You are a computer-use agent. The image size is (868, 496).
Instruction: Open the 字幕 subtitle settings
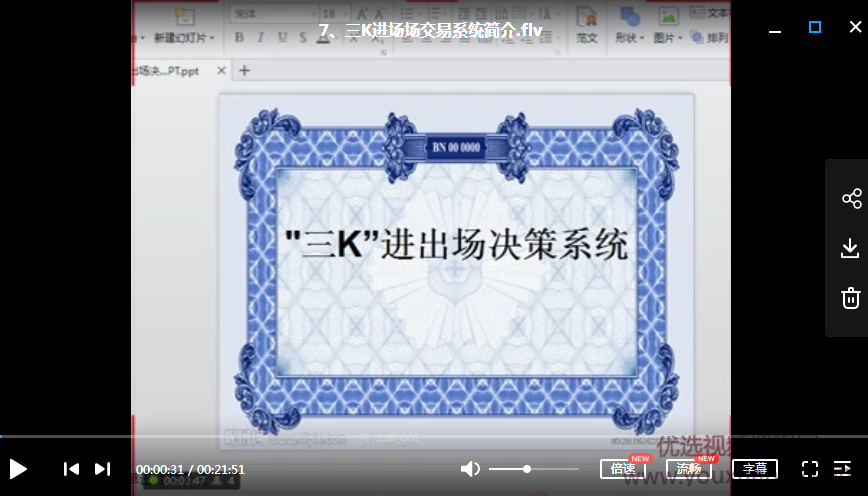755,468
